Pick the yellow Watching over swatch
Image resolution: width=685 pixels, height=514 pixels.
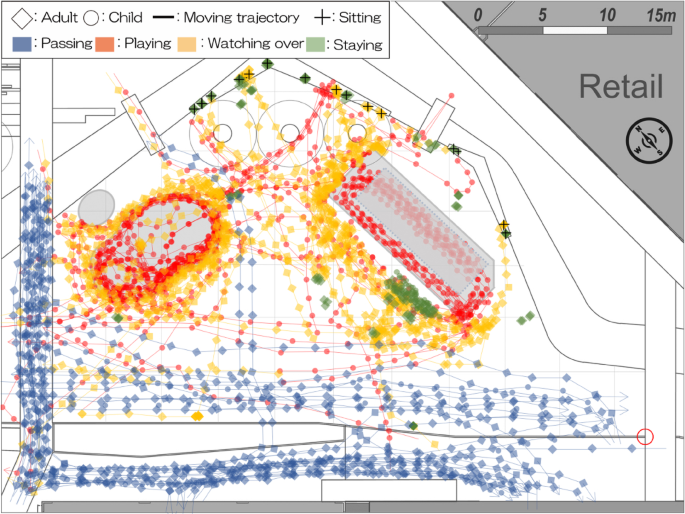pyautogui.click(x=187, y=43)
